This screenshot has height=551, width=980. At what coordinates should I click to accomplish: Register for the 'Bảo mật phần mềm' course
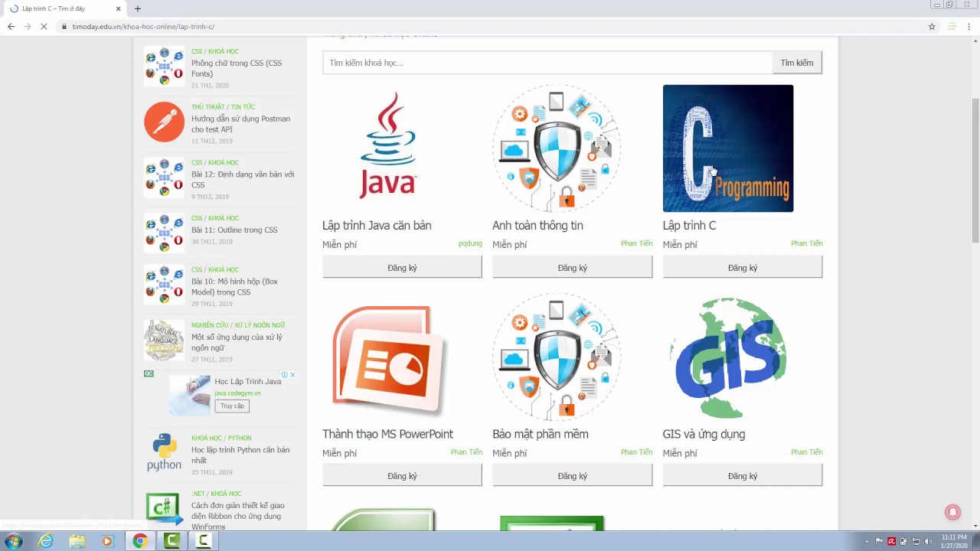click(573, 475)
